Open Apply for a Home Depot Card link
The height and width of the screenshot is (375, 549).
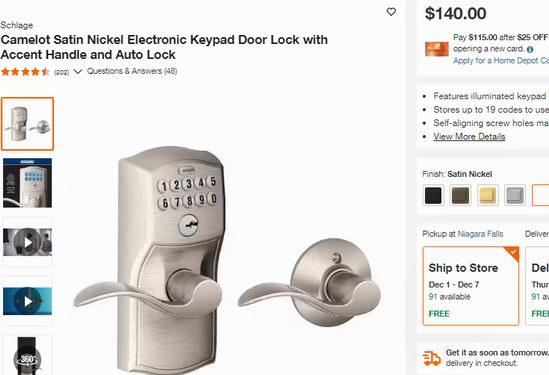click(x=501, y=61)
